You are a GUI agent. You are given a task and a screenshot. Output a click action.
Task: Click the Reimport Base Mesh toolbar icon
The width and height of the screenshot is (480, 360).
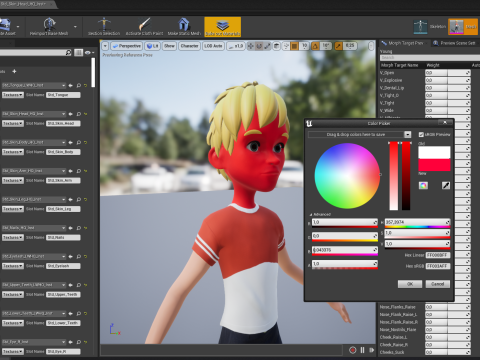[x=49, y=24]
